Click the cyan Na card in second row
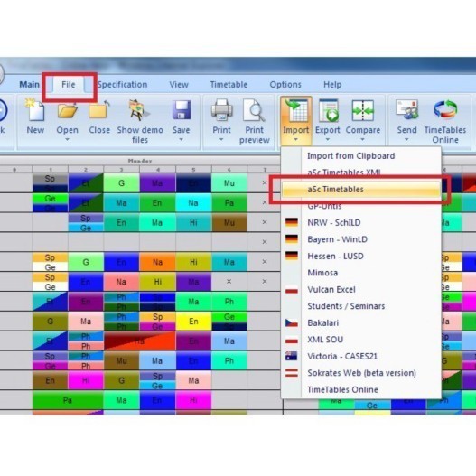The width and height of the screenshot is (476, 476). [x=193, y=203]
